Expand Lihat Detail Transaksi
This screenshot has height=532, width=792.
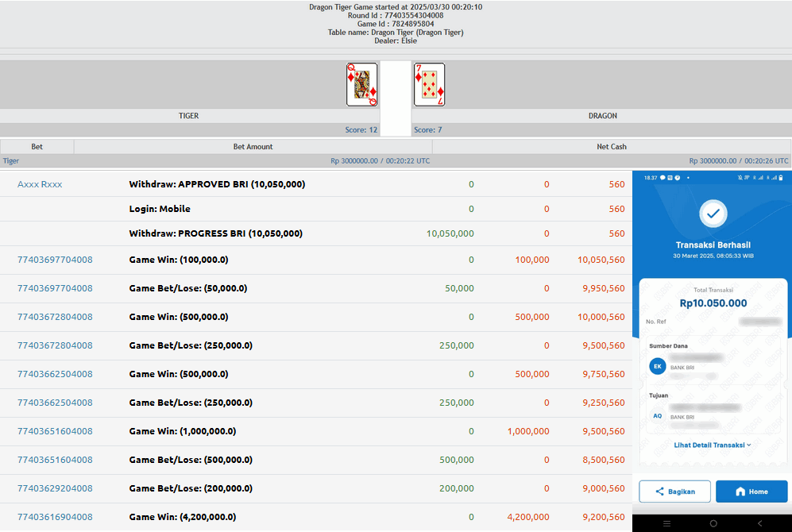coord(712,445)
